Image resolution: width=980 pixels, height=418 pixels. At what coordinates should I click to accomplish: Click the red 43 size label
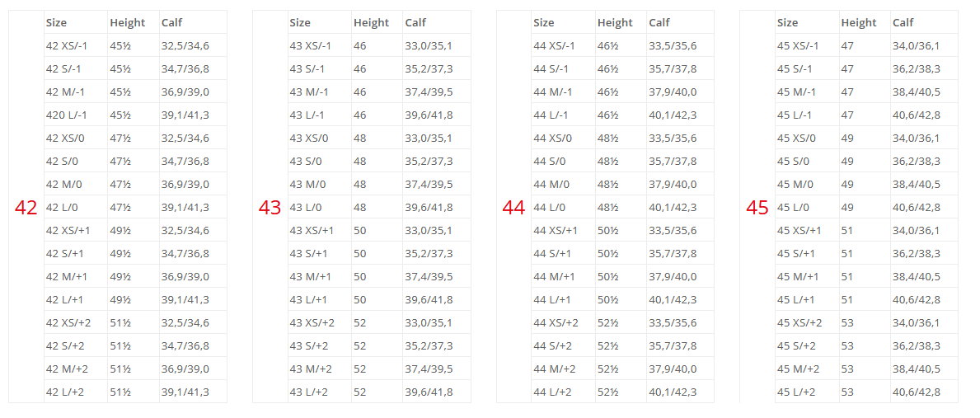pyautogui.click(x=270, y=208)
